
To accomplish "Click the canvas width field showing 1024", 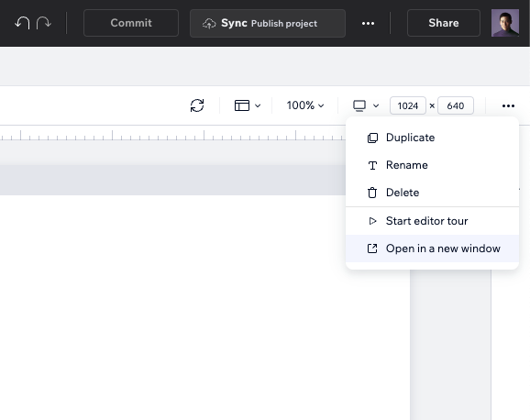I will point(408,105).
